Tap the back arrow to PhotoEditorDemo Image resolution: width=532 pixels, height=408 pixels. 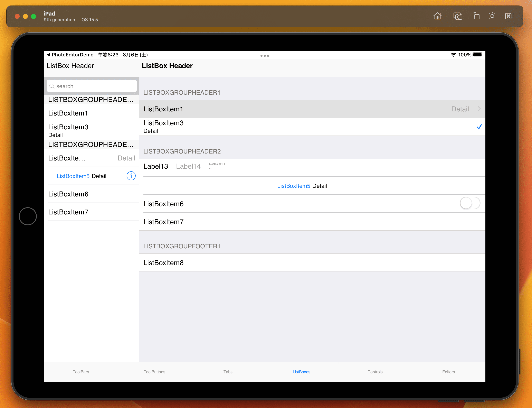(x=49, y=55)
